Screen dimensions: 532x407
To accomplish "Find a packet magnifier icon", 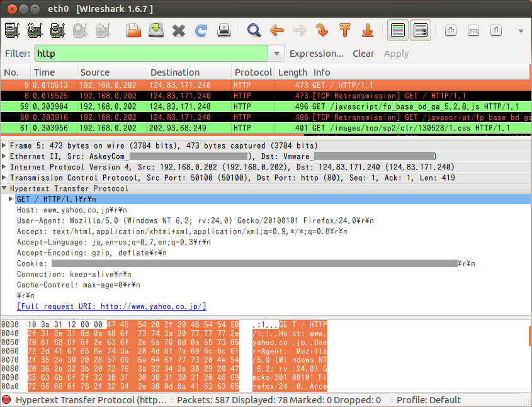I will click(254, 30).
